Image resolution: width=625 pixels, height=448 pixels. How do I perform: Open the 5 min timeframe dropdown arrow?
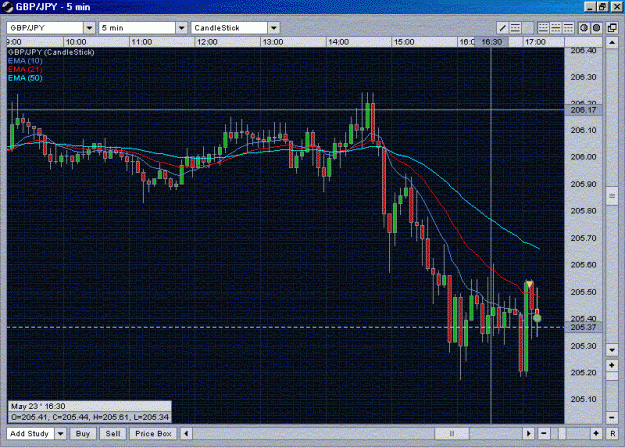click(181, 28)
